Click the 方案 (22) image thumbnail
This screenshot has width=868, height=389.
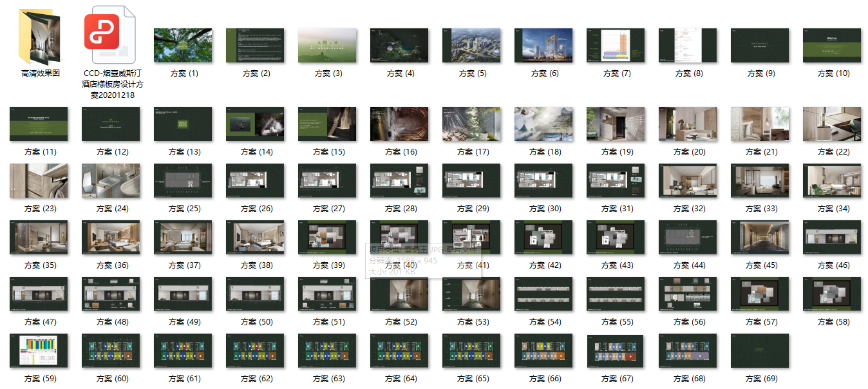point(832,124)
